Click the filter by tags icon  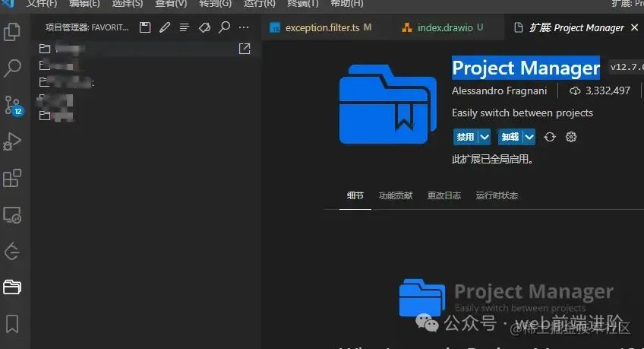(204, 27)
